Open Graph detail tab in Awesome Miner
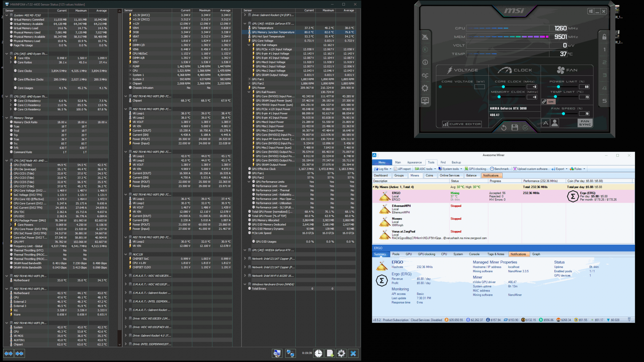This screenshot has width=644, height=362. point(536,254)
